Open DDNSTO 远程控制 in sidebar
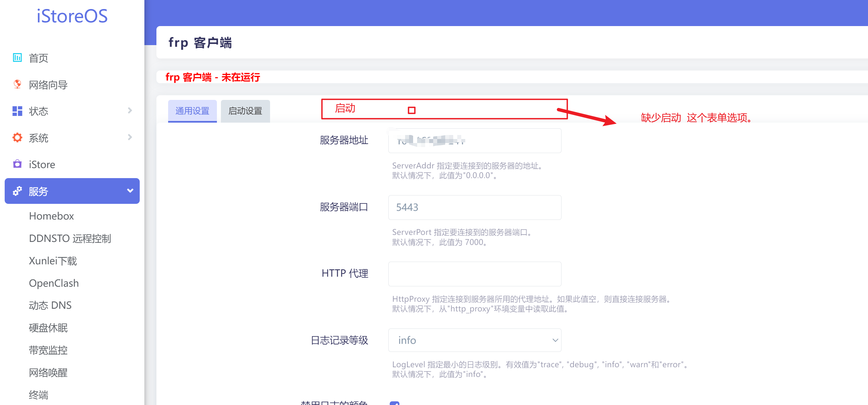This screenshot has height=405, width=868. (x=70, y=238)
